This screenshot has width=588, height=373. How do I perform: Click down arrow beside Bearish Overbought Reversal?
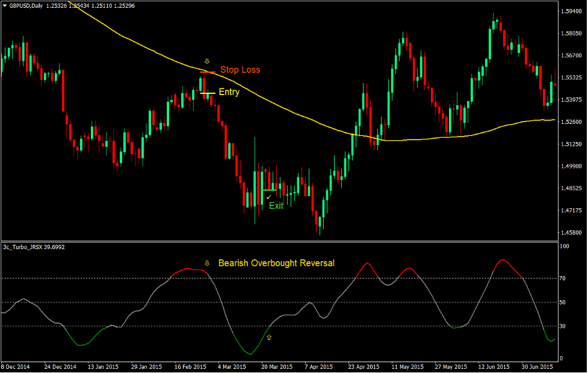(207, 264)
